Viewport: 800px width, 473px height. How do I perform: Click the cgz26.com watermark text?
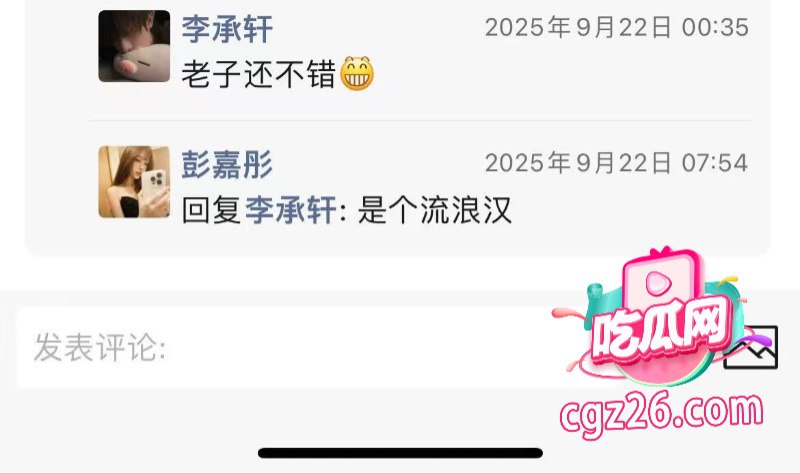coord(661,414)
